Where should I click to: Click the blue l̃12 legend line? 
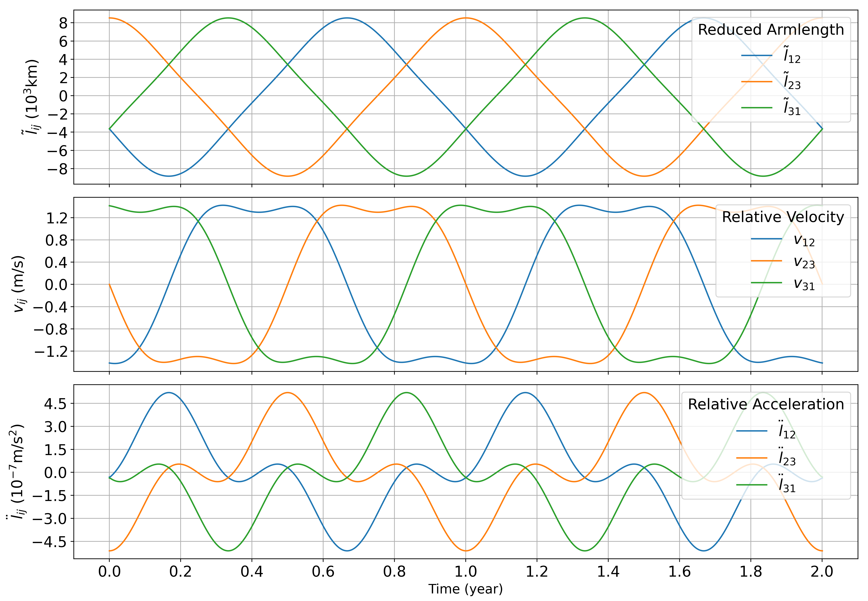(x=757, y=56)
